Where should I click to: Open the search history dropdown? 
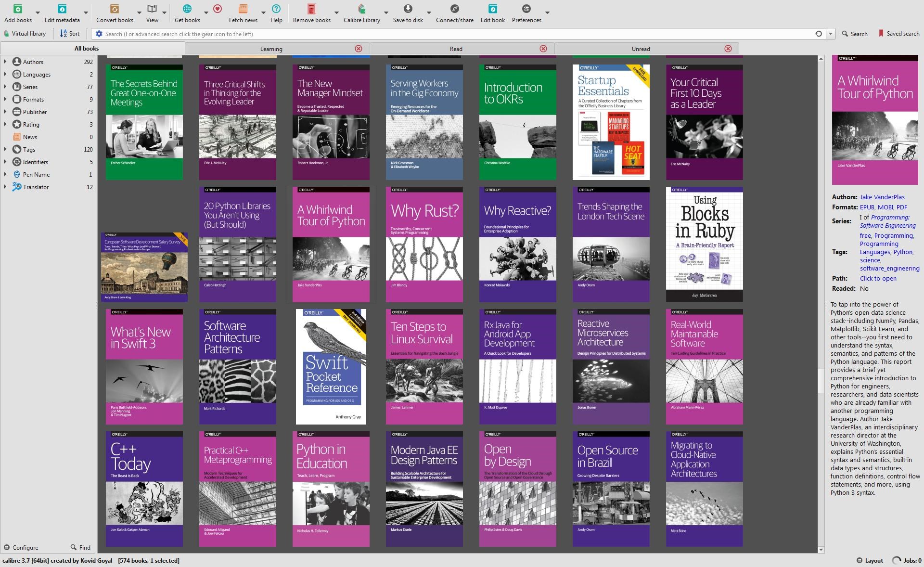831,34
